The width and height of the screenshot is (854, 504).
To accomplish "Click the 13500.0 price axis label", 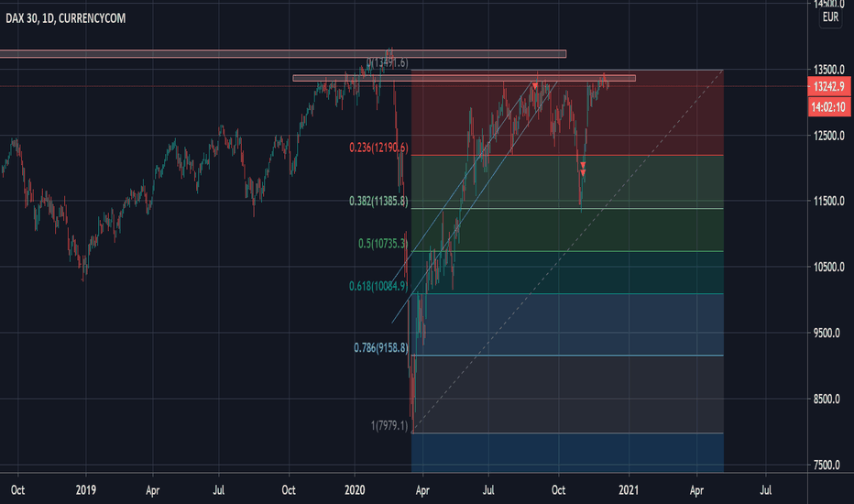I will pos(829,70).
